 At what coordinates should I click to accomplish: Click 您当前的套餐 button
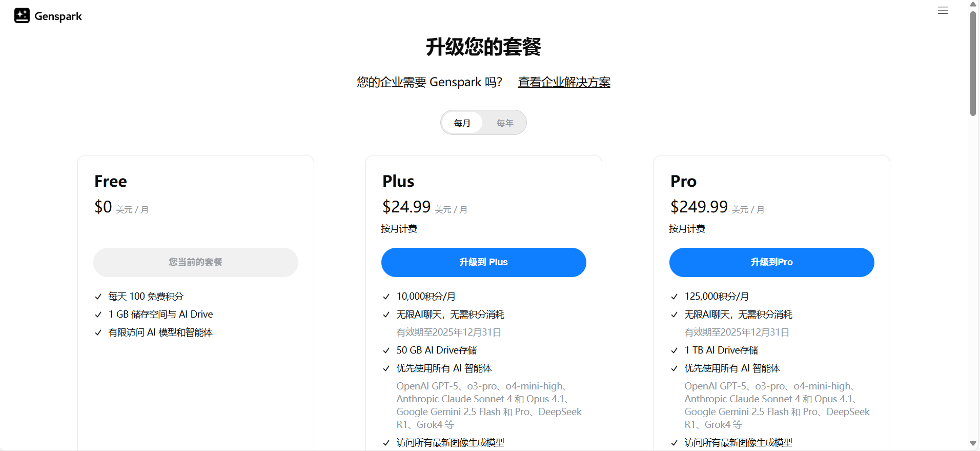point(195,262)
